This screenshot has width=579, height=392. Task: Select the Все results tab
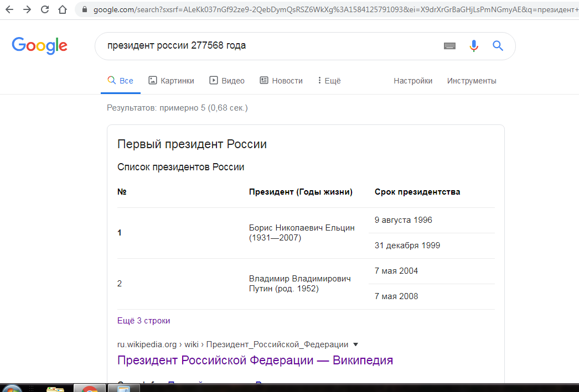pos(120,81)
